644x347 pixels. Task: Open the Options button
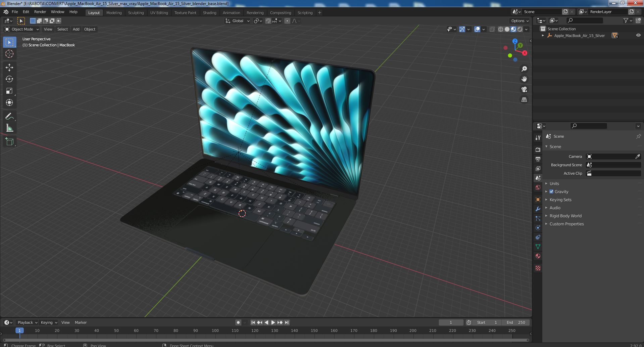[519, 21]
